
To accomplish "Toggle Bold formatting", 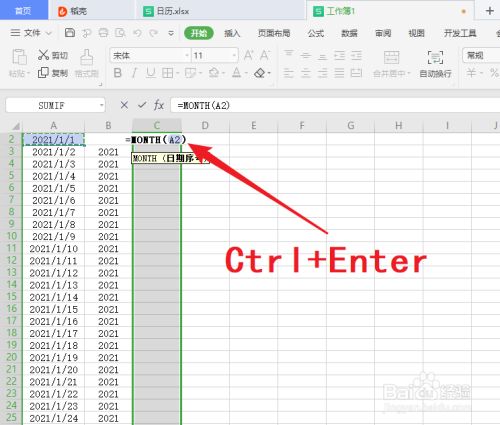I will (x=117, y=73).
